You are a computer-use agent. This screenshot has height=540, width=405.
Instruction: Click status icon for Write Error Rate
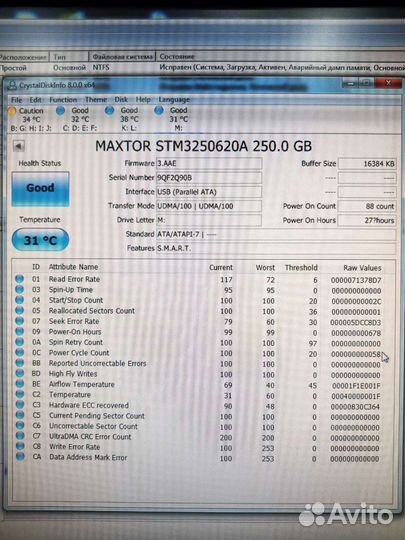pos(20,447)
